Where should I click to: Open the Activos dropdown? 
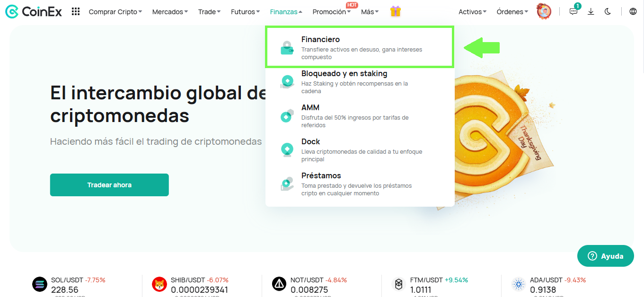click(472, 12)
